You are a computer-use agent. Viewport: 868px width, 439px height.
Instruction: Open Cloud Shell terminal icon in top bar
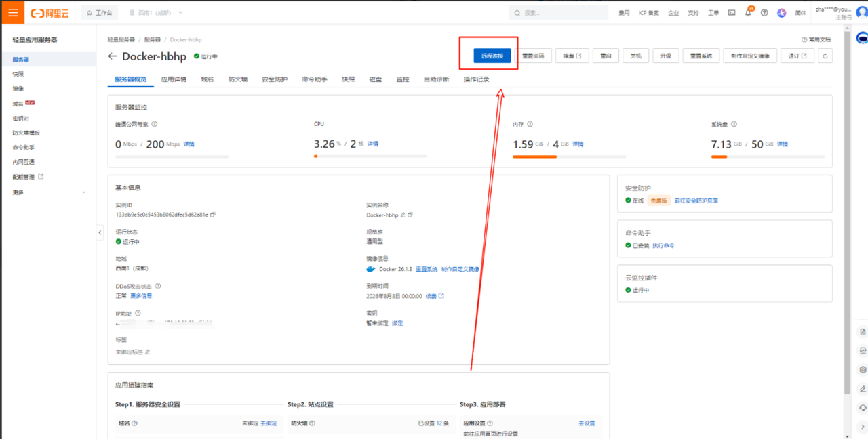(732, 13)
